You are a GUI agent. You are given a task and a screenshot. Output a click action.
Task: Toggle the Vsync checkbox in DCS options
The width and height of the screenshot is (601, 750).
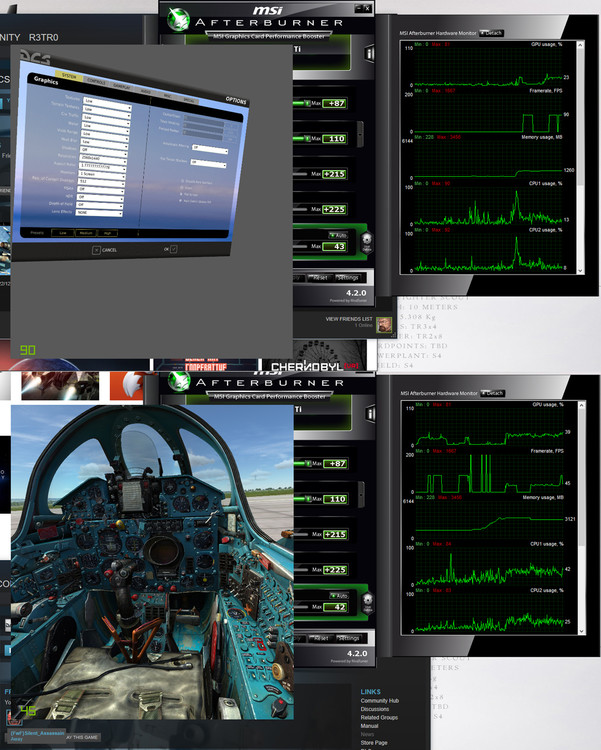(181, 188)
